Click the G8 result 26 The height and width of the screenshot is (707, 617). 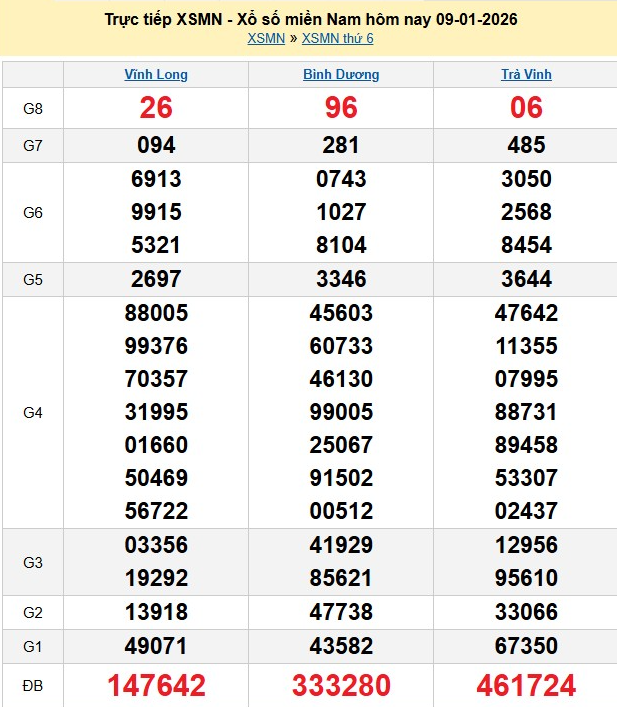point(156,108)
